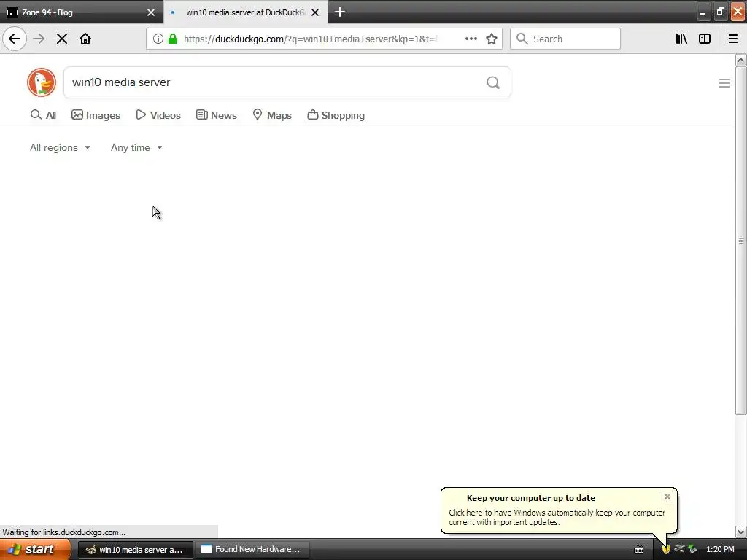Select win10 media server taskbar button
The width and height of the screenshot is (747, 560).
(x=135, y=550)
